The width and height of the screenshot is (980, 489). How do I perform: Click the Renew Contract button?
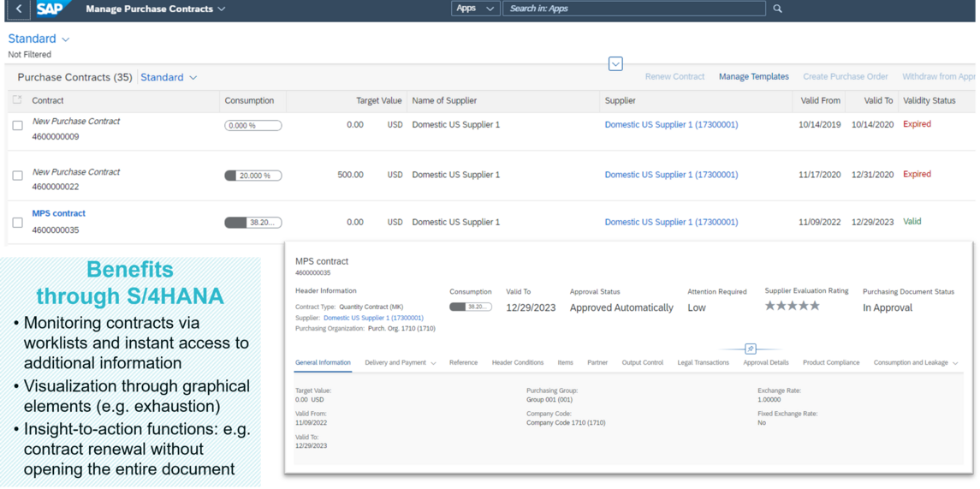tap(674, 77)
